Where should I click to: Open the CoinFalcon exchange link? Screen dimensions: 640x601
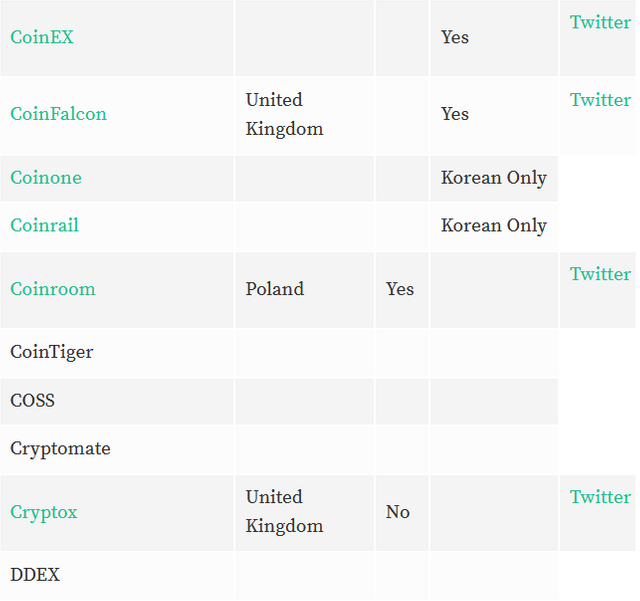click(58, 114)
